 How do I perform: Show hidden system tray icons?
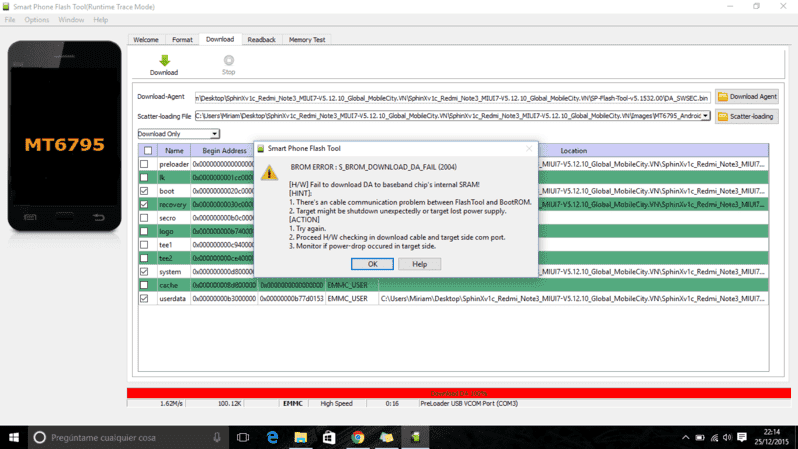pos(686,437)
